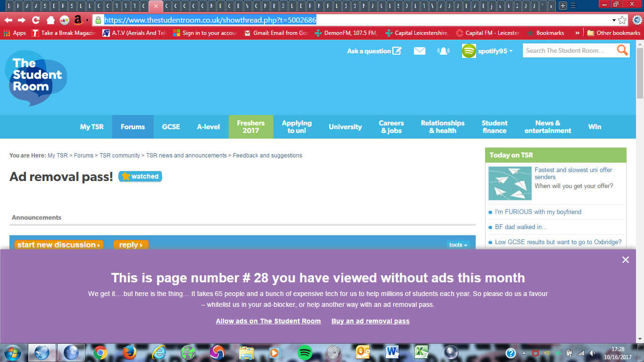Open the Forums navigation tab
644x362 pixels.
132,127
